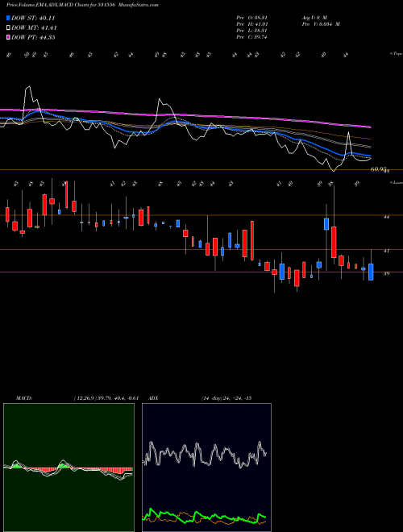Click the 44 price axis label
Image resolution: width=403 pixels, height=532 pixels.
tap(386, 217)
